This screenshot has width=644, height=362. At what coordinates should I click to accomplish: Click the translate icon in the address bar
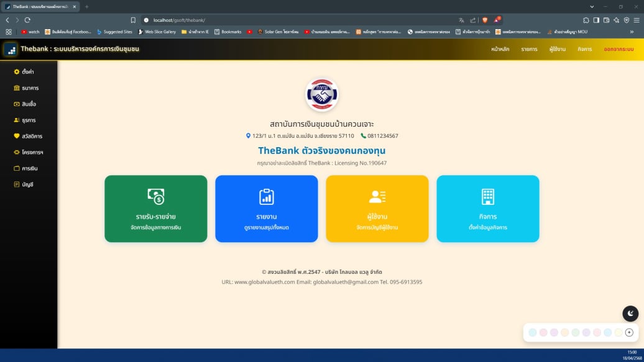(461, 20)
